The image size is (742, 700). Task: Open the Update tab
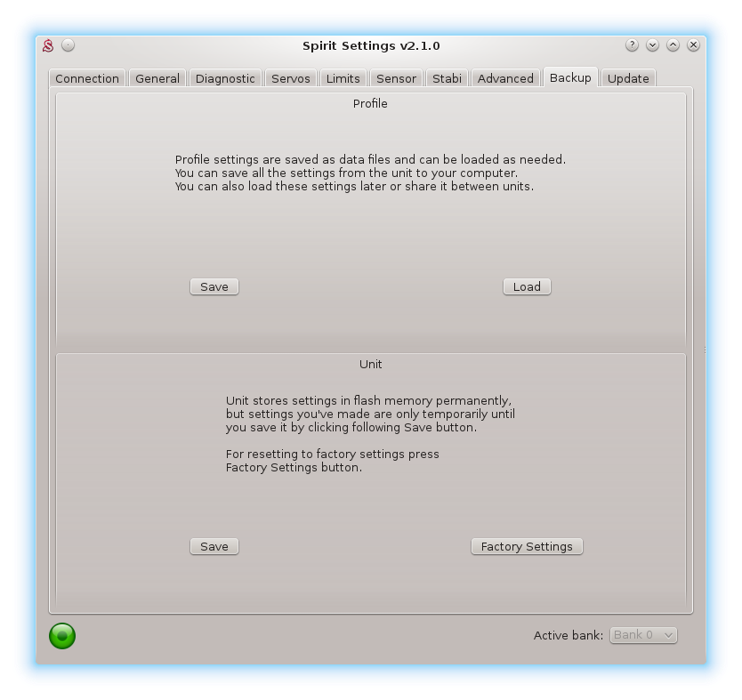tap(628, 78)
